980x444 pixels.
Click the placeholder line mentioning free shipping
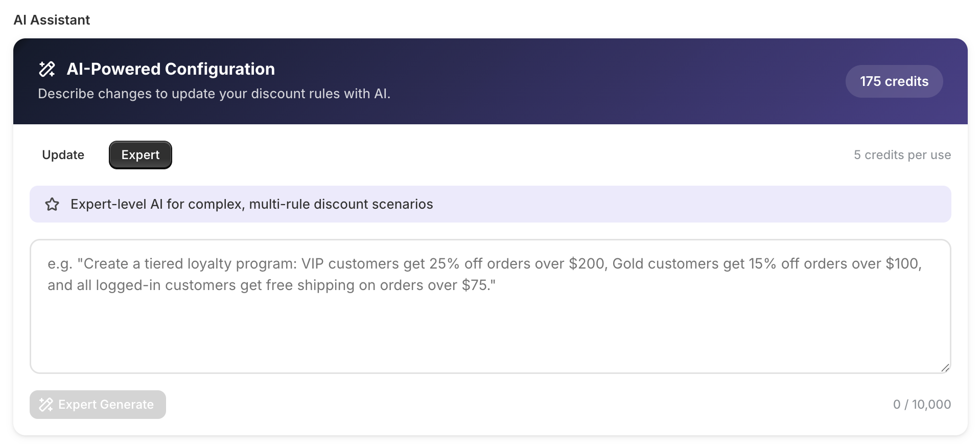click(x=271, y=285)
